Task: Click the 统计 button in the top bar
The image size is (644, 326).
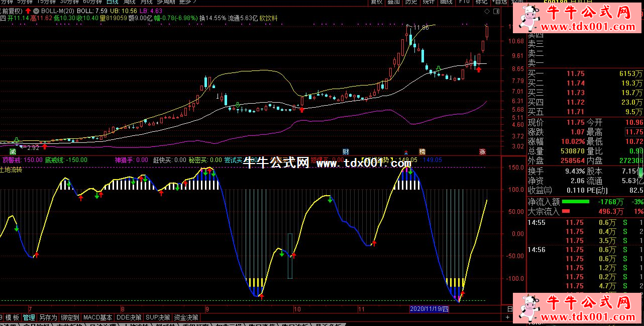Action: click(428, 2)
